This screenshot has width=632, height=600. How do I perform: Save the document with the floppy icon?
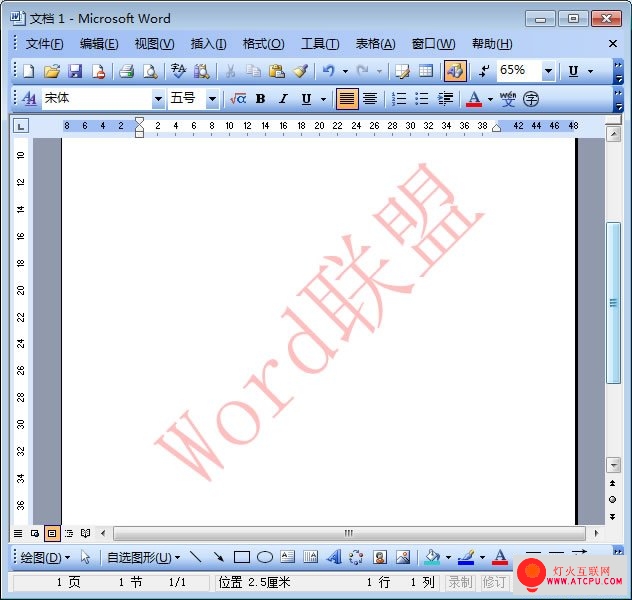[x=75, y=71]
